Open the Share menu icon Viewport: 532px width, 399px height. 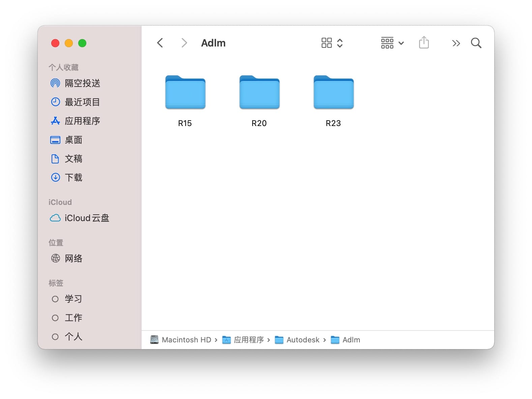coord(424,43)
